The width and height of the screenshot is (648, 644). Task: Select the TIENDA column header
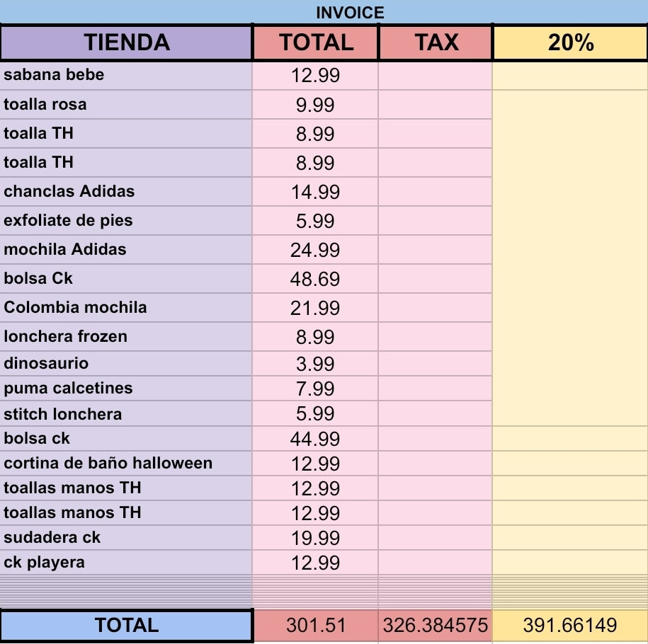[x=127, y=42]
